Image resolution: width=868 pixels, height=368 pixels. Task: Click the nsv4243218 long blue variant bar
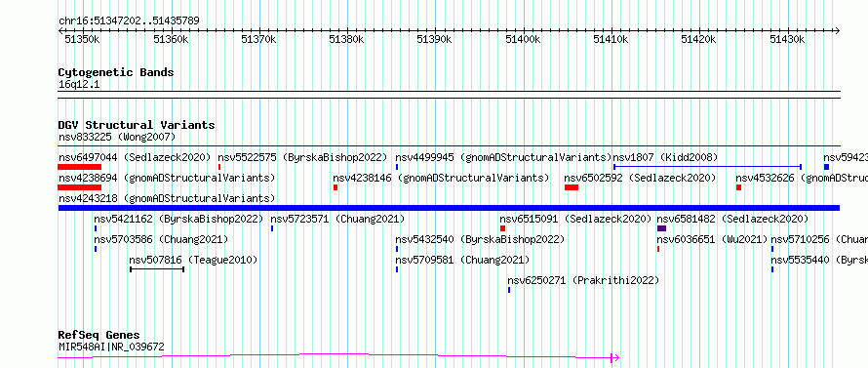tap(449, 208)
